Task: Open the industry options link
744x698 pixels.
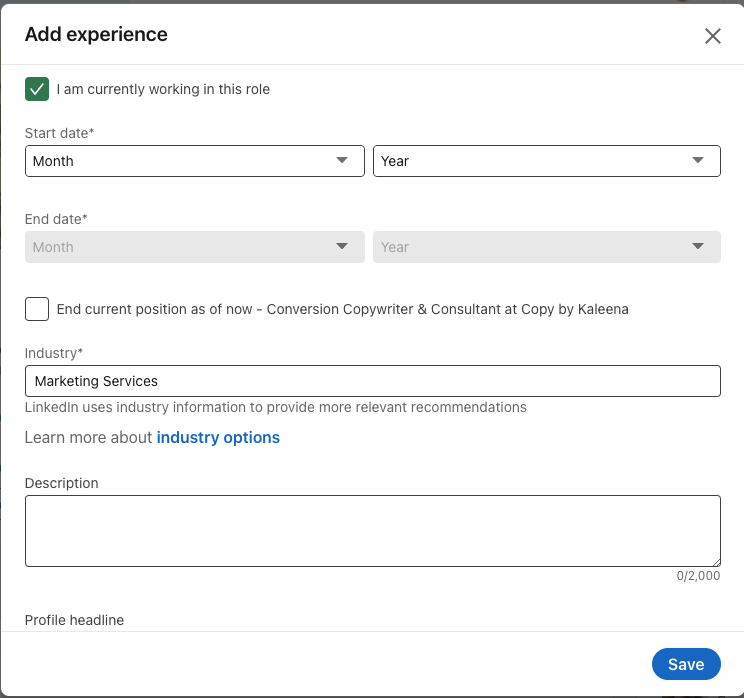Action: click(218, 437)
